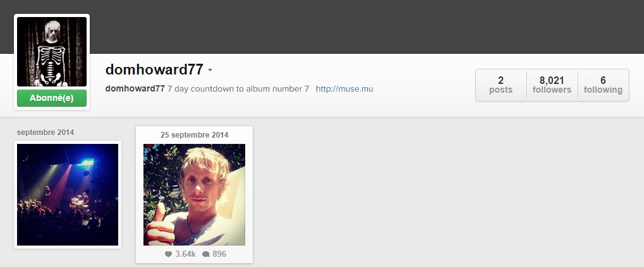Viewport: 644px width, 267px height.
Task: Open the blond man thumbs-up selfie photo
Action: pyautogui.click(x=194, y=194)
